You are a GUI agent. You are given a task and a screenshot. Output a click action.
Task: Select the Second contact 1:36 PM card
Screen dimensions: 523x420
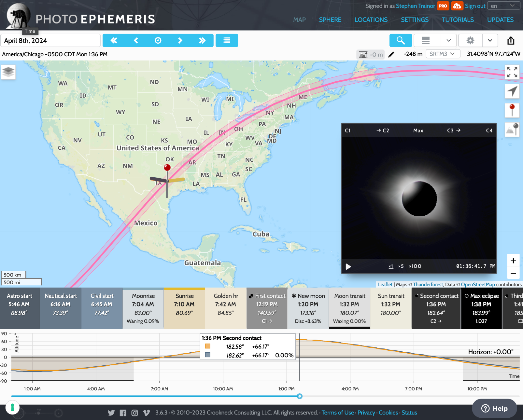(x=436, y=308)
